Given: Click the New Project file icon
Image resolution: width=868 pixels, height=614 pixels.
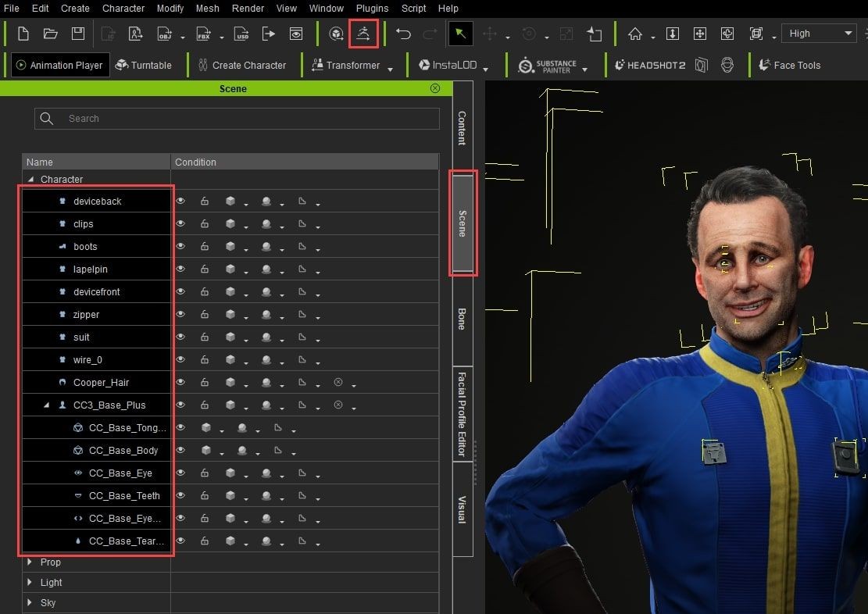Looking at the screenshot, I should point(23,34).
